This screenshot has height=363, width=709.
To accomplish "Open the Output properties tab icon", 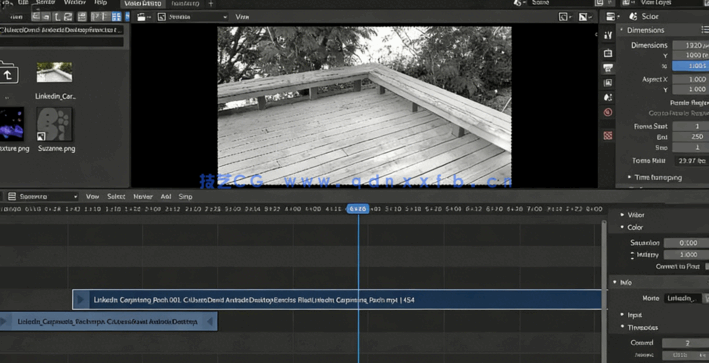I will click(608, 68).
